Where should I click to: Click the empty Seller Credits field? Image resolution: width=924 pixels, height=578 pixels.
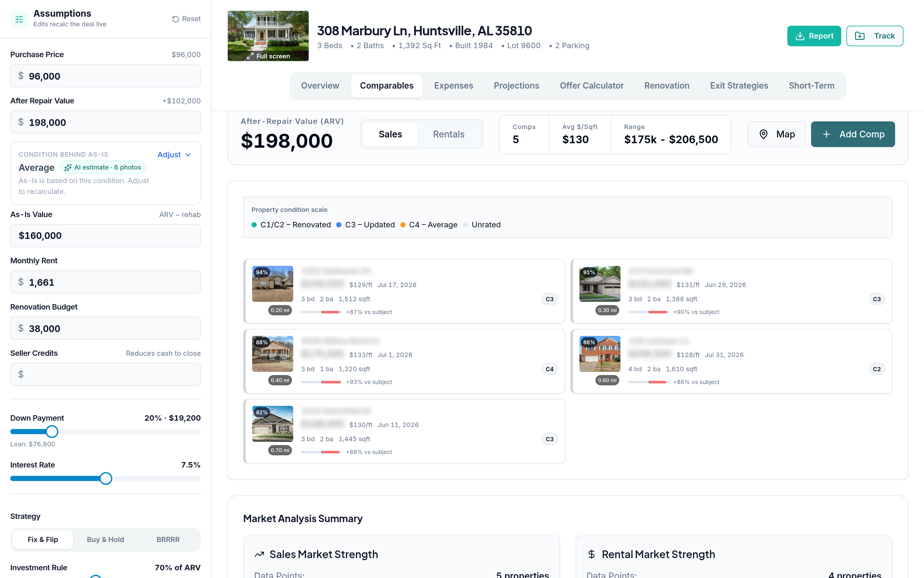[x=105, y=375]
